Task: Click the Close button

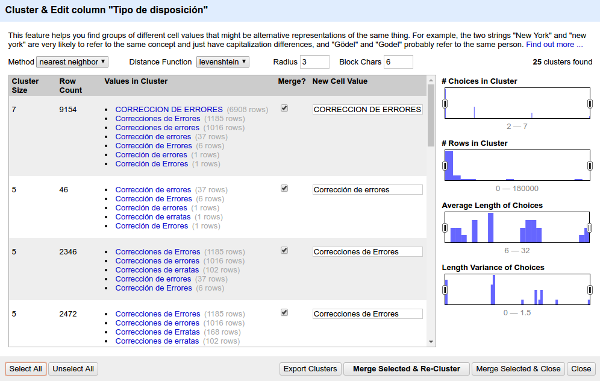Action: tap(581, 369)
